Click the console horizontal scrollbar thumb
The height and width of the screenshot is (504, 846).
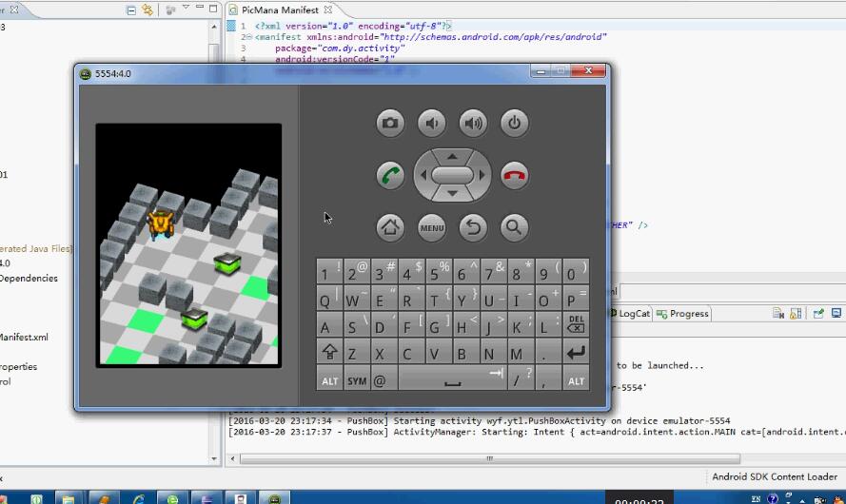click(x=490, y=458)
